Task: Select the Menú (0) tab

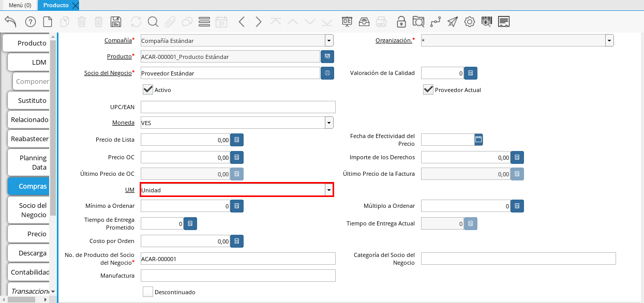Action: coord(20,5)
